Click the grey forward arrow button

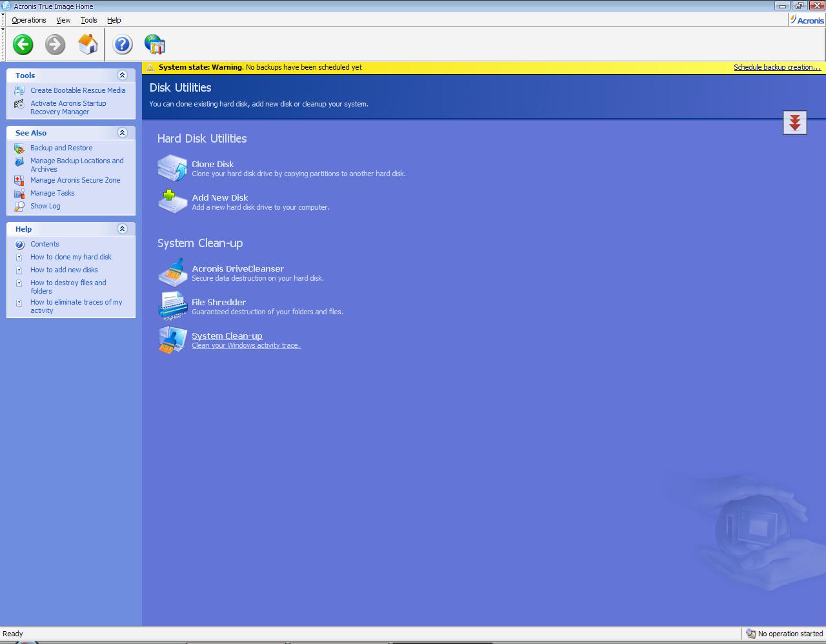55,45
